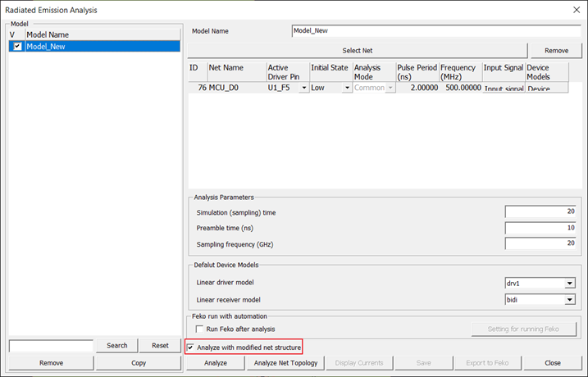588x377 pixels.
Task: Click the Simulation (sampling) time field
Action: pos(540,211)
